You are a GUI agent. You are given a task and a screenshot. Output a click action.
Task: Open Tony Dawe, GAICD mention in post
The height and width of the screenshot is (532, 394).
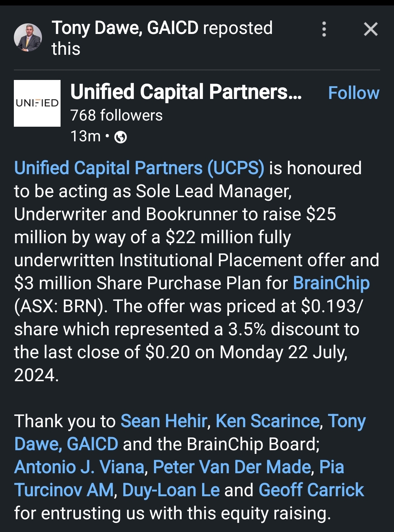pyautogui.click(x=66, y=444)
